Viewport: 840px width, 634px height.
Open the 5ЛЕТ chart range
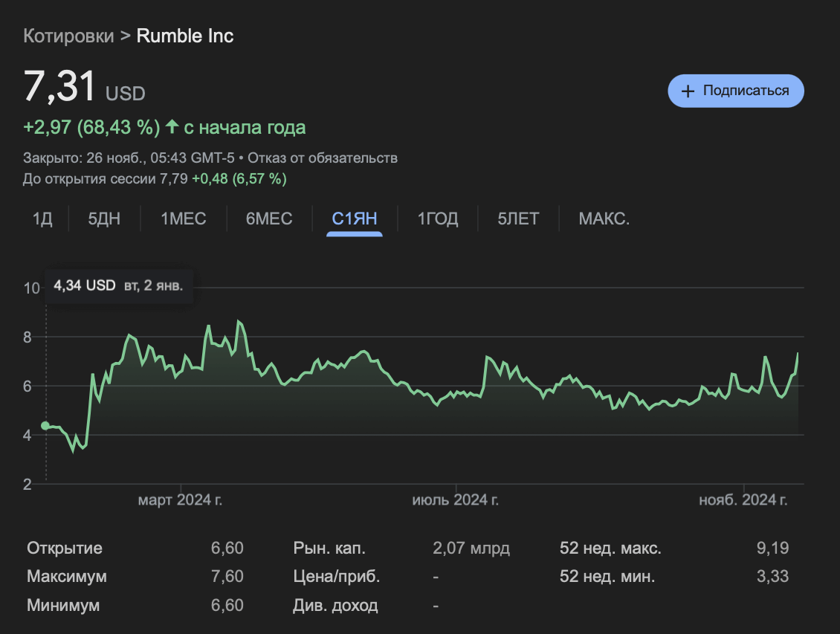click(519, 219)
